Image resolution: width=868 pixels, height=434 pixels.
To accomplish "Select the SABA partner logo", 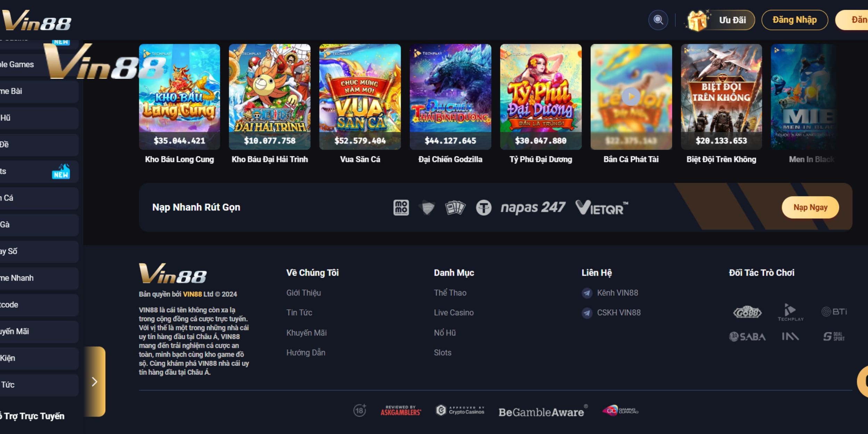I will [747, 336].
